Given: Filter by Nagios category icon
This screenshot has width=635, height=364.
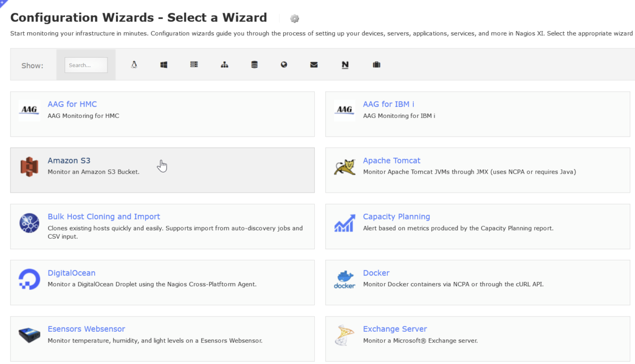Looking at the screenshot, I should point(345,65).
